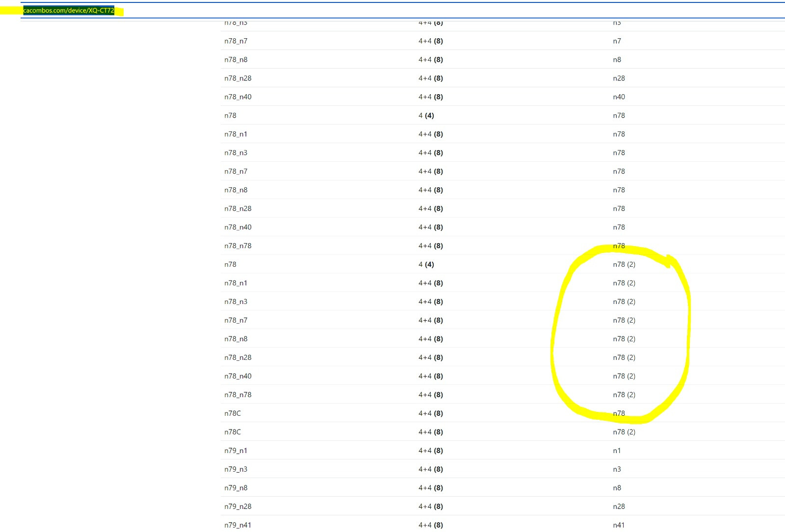Click the n41 value in last column
Screen dimensions: 785x532
(x=618, y=525)
